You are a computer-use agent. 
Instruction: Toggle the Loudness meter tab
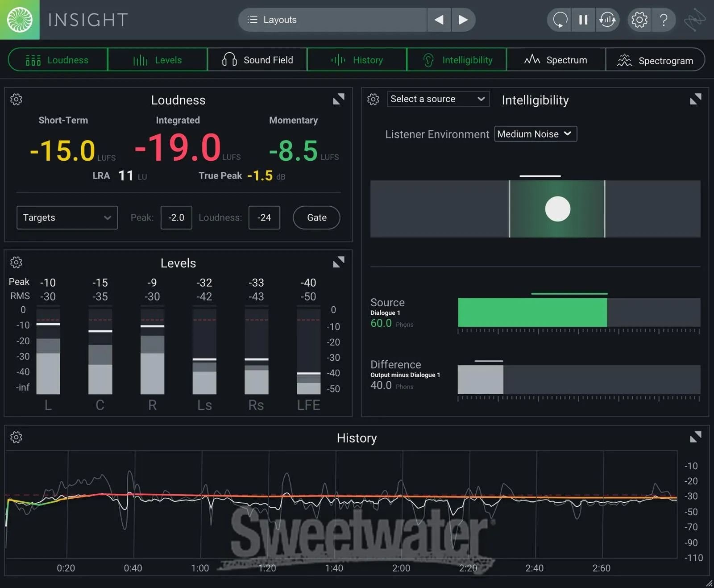(58, 60)
